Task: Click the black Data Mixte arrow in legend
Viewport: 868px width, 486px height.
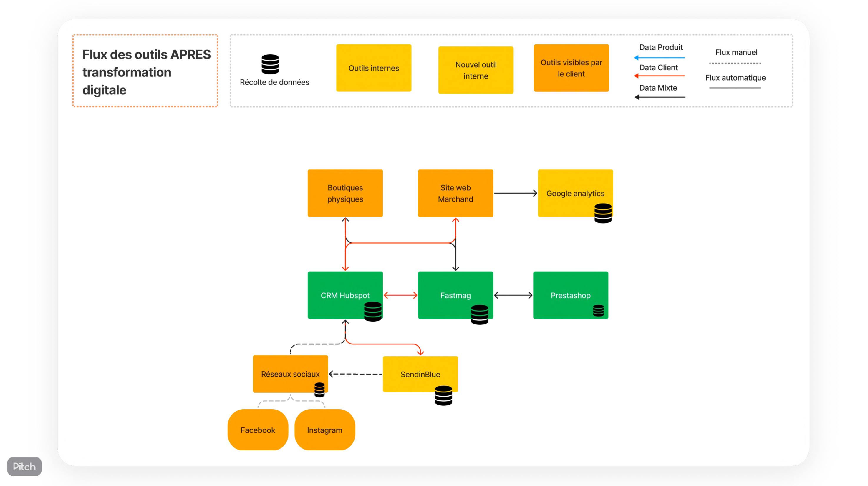Action: [660, 97]
